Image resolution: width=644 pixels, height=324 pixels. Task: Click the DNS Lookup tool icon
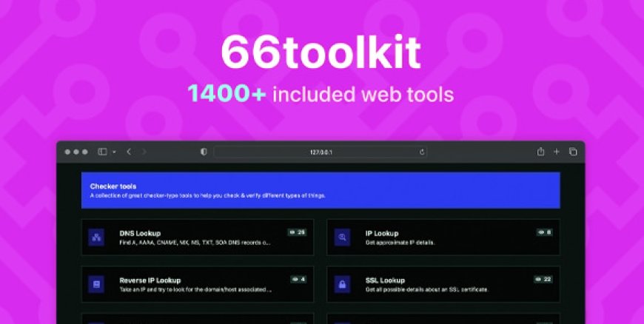96,237
